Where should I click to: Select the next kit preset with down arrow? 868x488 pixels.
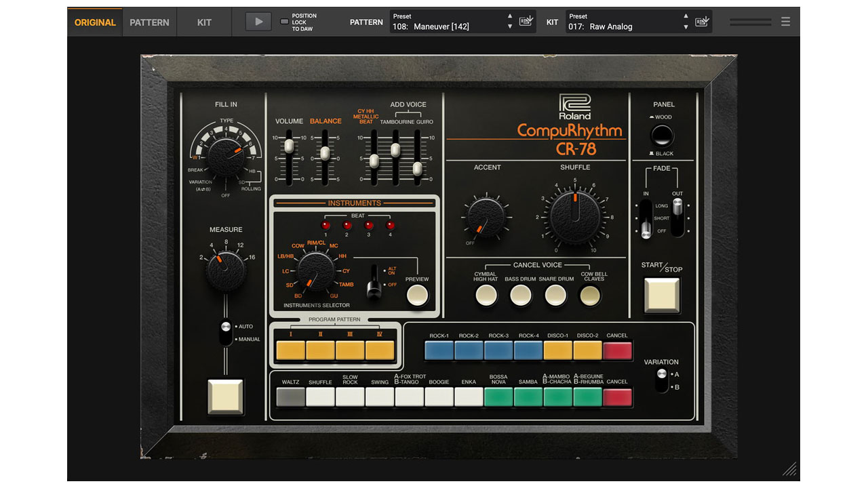click(x=686, y=27)
